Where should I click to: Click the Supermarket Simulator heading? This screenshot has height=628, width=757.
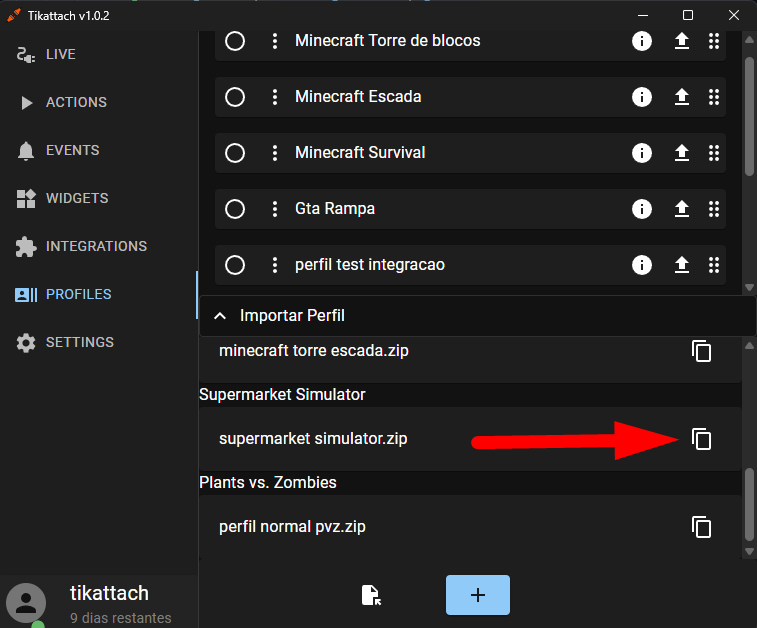(282, 395)
